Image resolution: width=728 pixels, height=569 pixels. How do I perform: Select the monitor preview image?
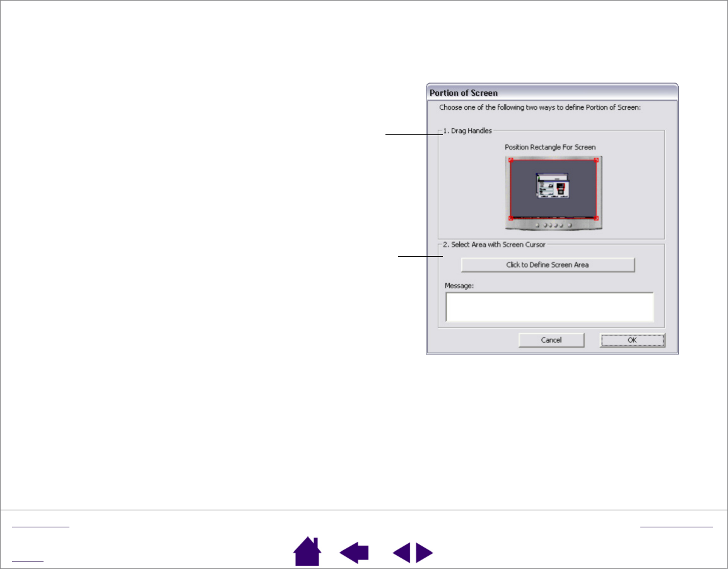pyautogui.click(x=553, y=193)
